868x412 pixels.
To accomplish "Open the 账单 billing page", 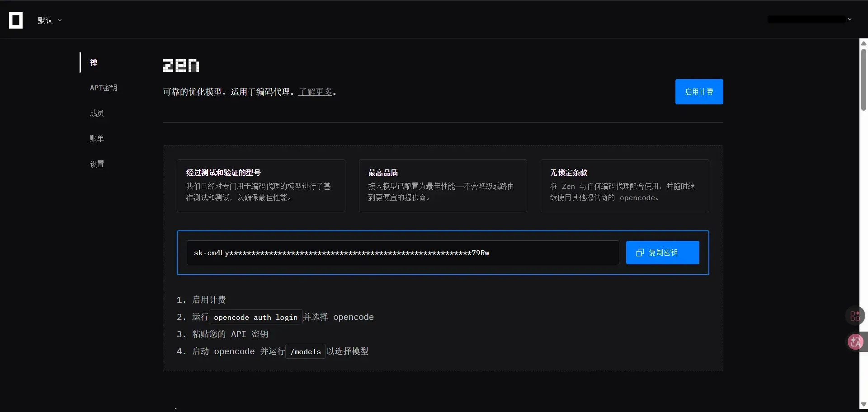I will (x=96, y=138).
